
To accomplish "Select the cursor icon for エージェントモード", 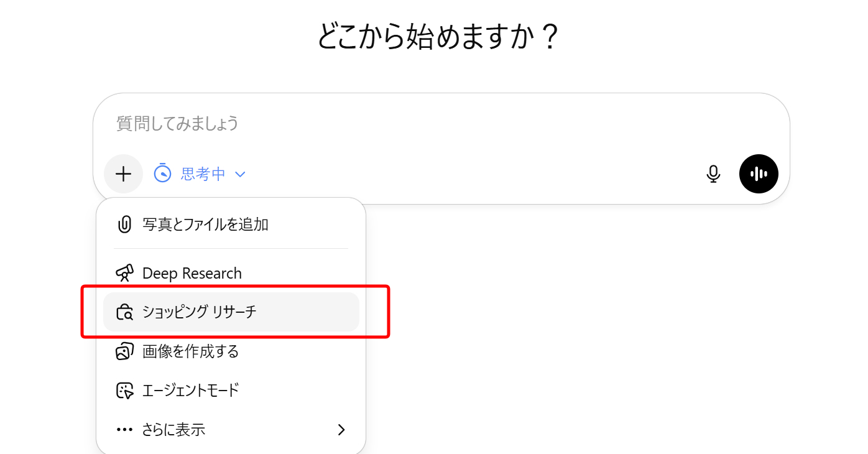I will [x=124, y=390].
